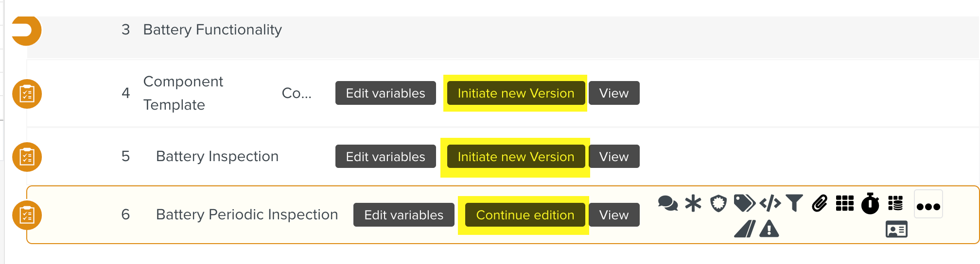Click the ID card icon
980x264 pixels.
[x=896, y=229]
